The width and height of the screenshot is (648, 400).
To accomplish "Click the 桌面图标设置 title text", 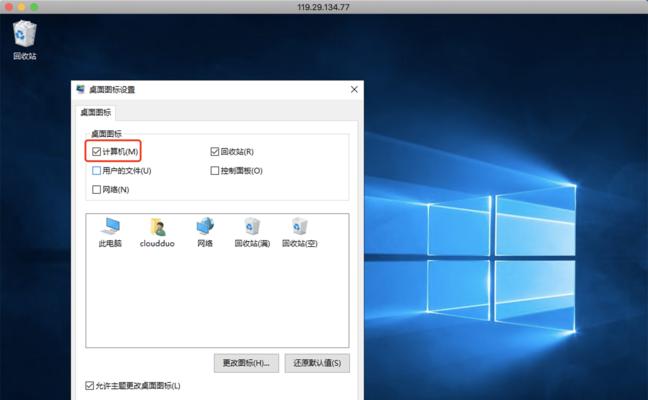I will click(112, 90).
